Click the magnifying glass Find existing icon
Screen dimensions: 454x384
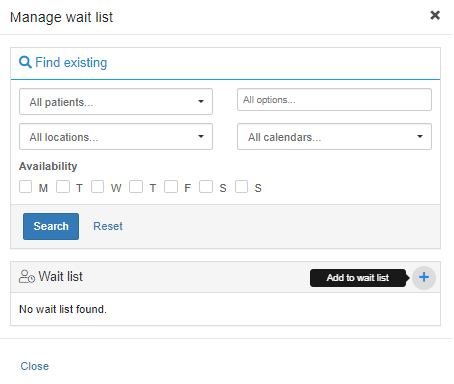pos(25,62)
